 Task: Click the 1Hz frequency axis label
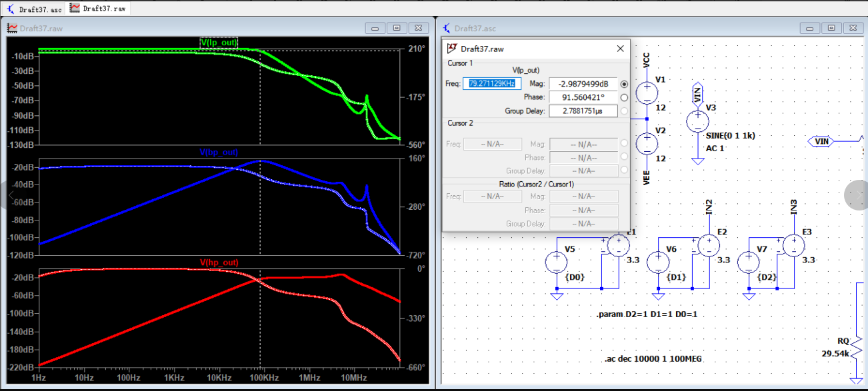[39, 378]
